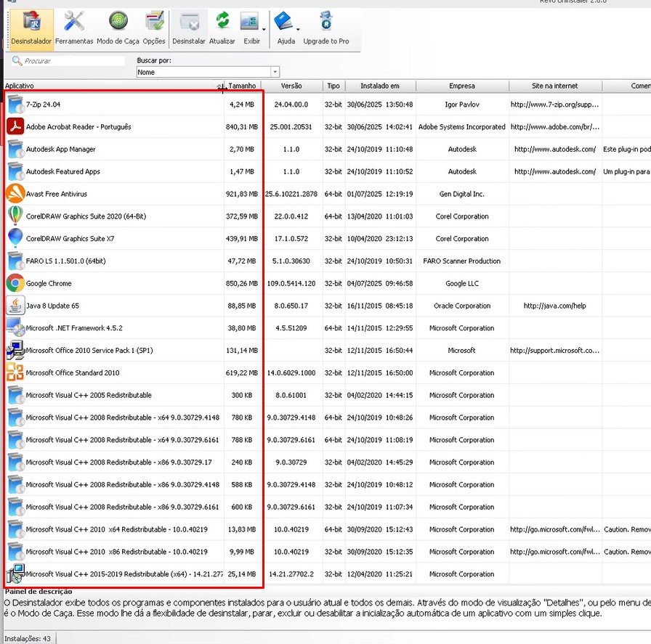Select the Google Chrome entry icon
The width and height of the screenshot is (651, 644).
click(x=15, y=283)
